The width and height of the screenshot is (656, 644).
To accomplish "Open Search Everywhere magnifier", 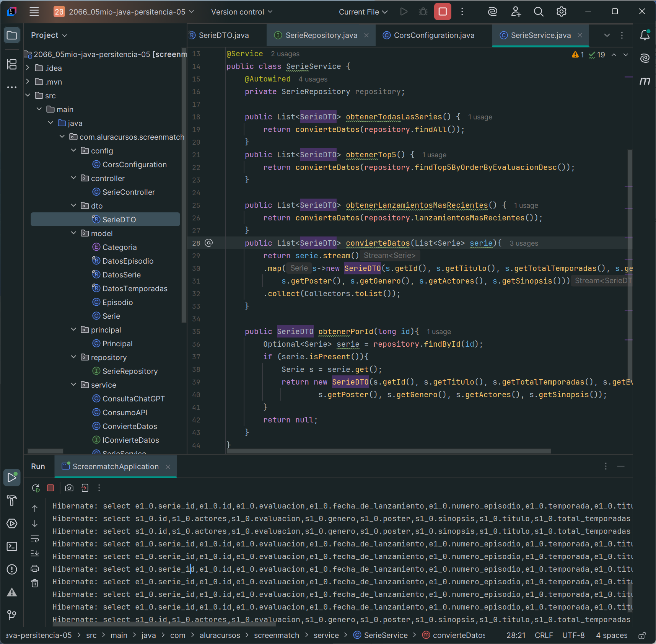I will pyautogui.click(x=539, y=11).
